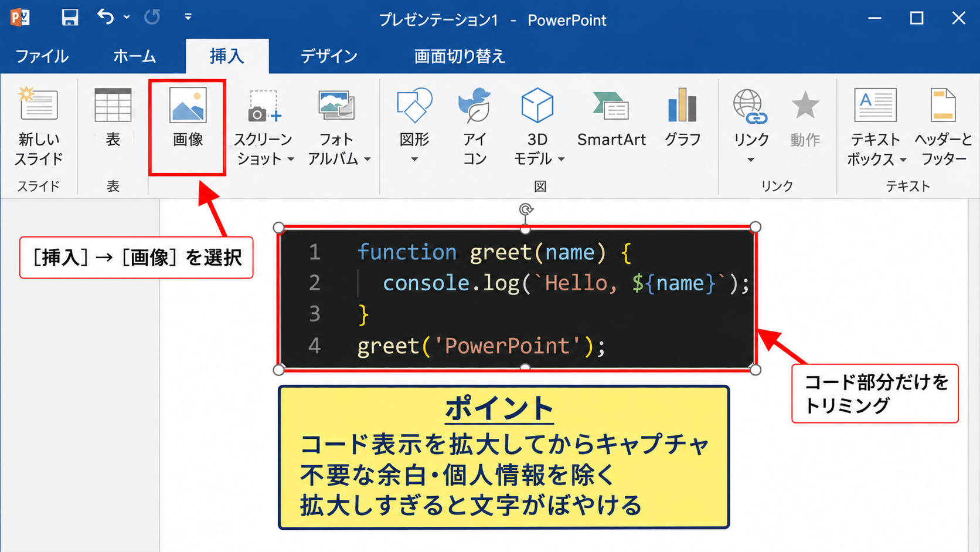Switch to the ホーム tab
This screenshot has height=552, width=980.
coord(134,56)
